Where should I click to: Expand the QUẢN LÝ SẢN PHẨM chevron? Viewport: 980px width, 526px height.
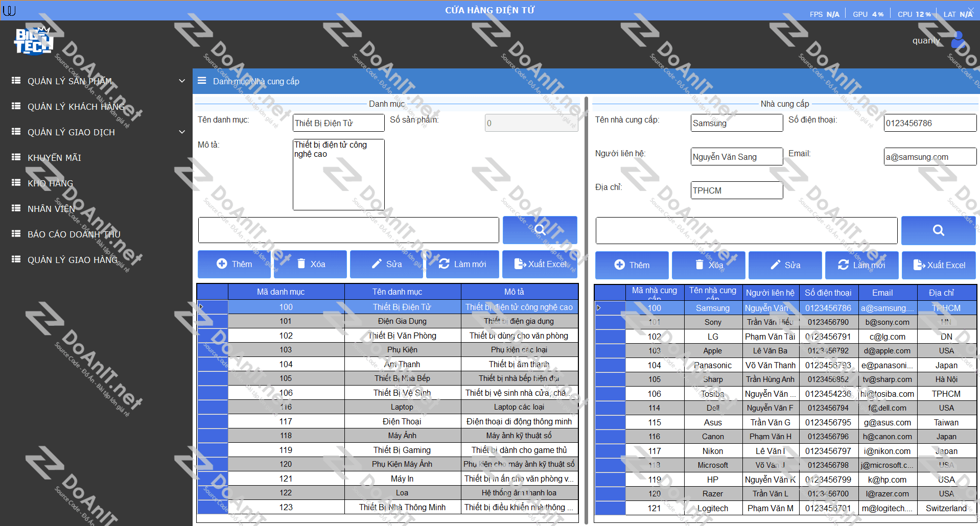[182, 81]
